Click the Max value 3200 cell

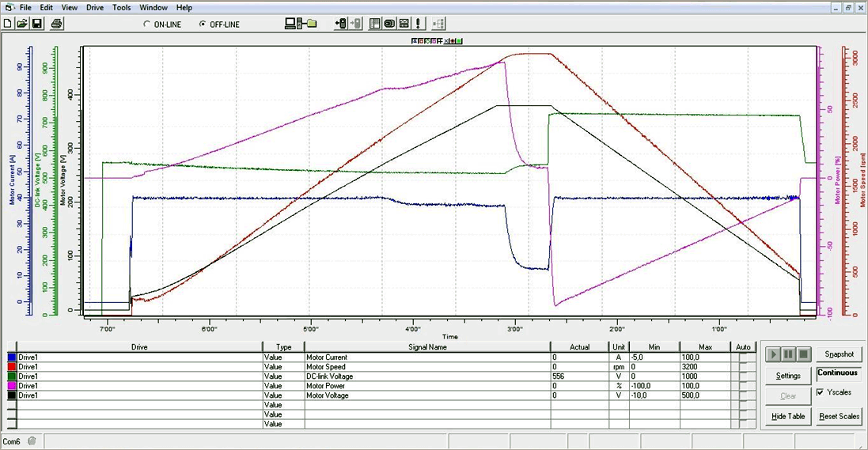pyautogui.click(x=705, y=366)
